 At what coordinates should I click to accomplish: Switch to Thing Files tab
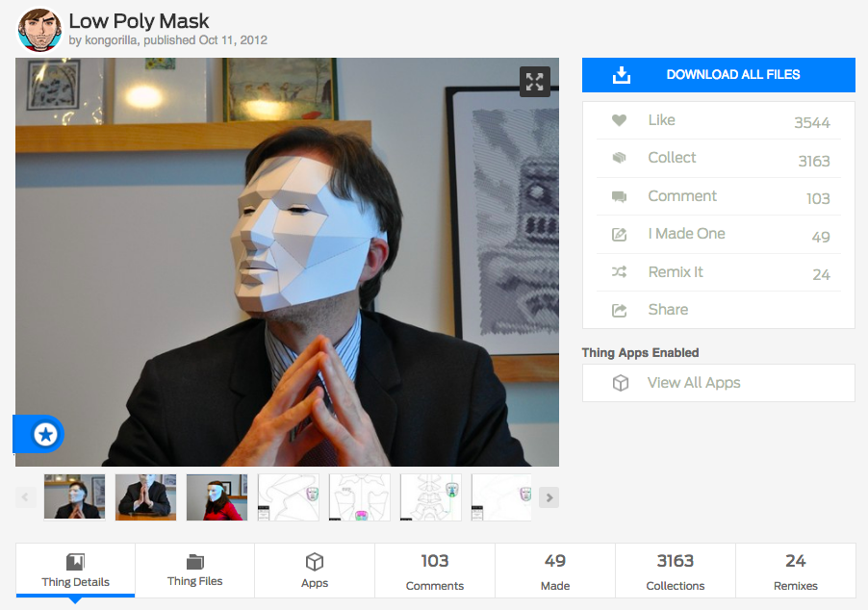pyautogui.click(x=194, y=571)
